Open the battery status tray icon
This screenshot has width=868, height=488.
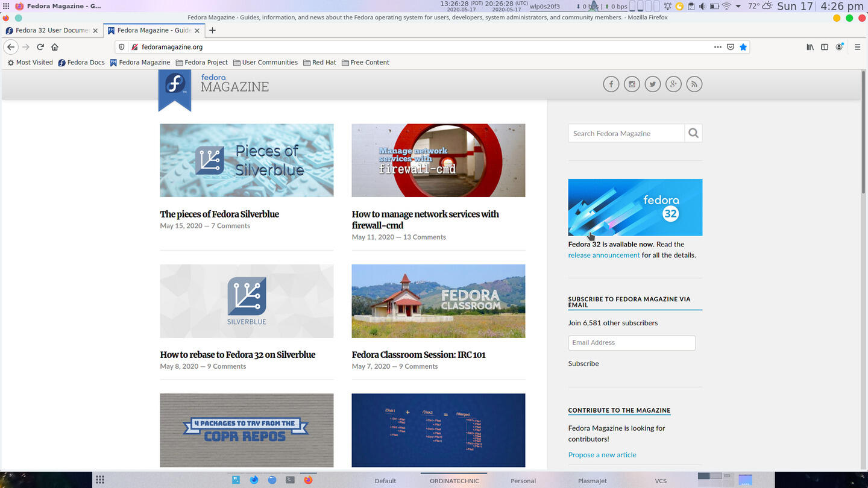[714, 6]
